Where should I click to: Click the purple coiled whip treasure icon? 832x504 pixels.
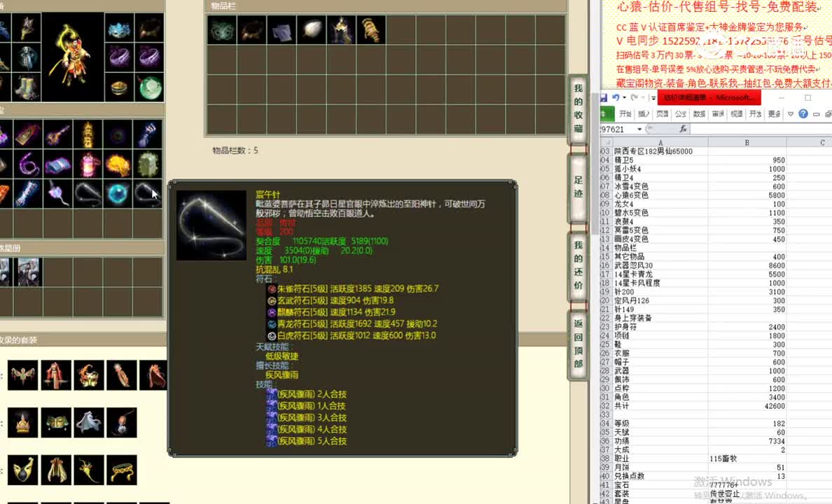click(27, 164)
